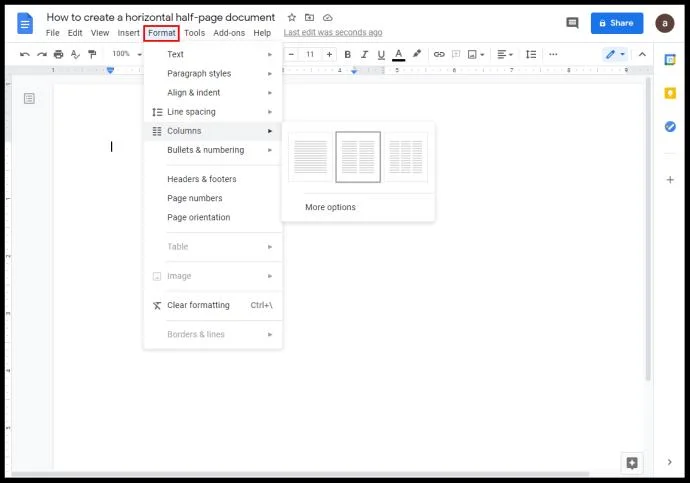Image resolution: width=690 pixels, height=483 pixels.
Task: Open the Add-ons menu
Action: [229, 33]
